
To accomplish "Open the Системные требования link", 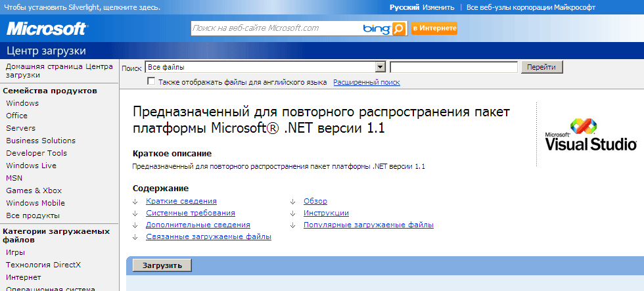I will point(191,213).
